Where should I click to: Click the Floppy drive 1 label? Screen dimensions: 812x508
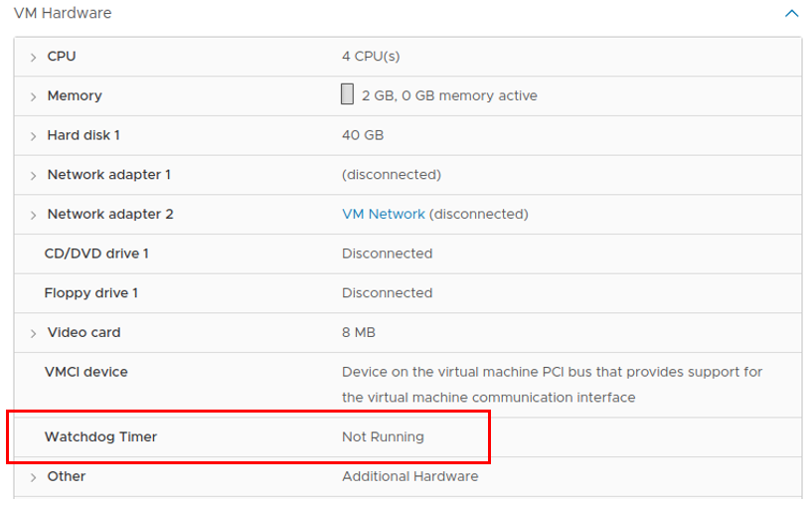tap(91, 292)
